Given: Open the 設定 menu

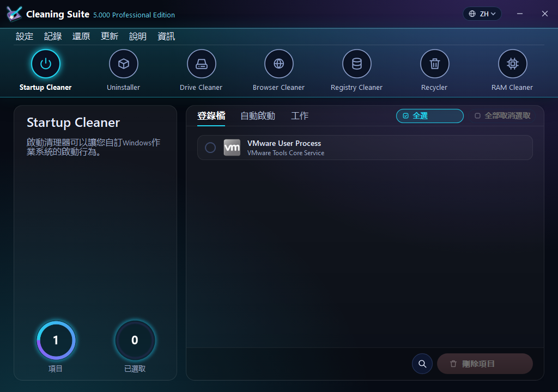Looking at the screenshot, I should point(25,36).
